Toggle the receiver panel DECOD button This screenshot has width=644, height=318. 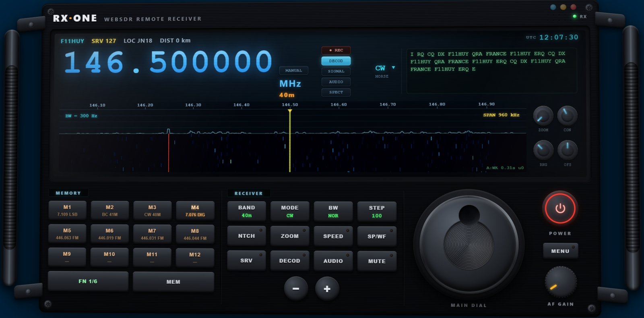pyautogui.click(x=290, y=260)
